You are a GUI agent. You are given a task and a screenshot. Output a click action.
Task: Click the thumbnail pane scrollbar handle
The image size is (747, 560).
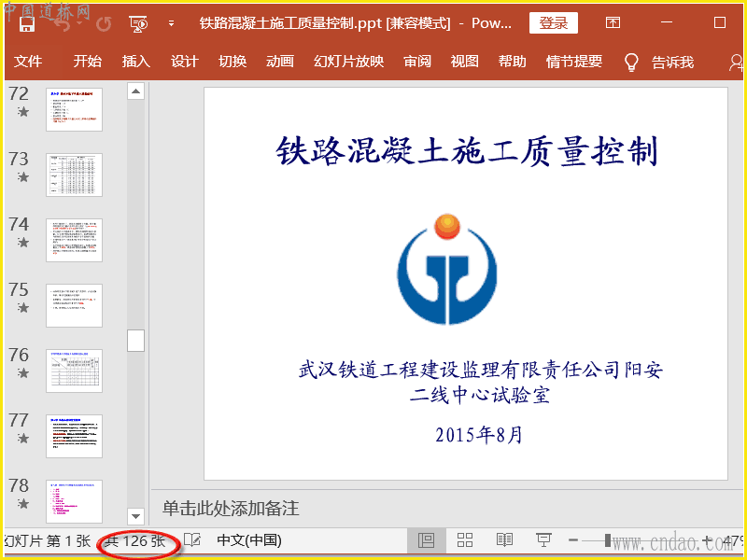pyautogui.click(x=135, y=341)
